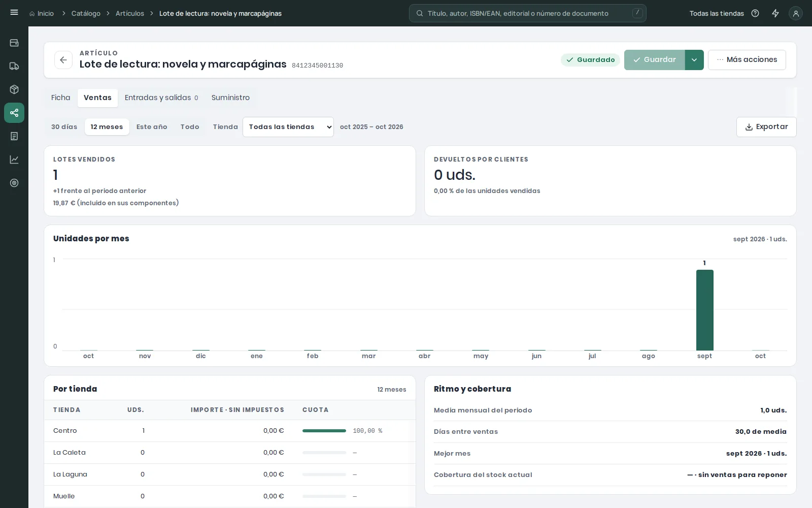812x508 pixels.
Task: Select the 12 meses period
Action: click(107, 127)
